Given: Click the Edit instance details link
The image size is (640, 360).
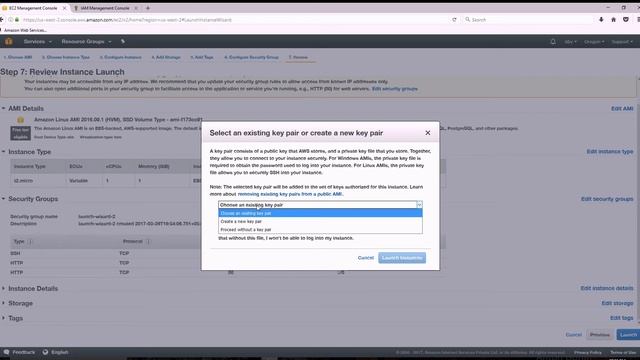Looking at the screenshot, I should click(607, 288).
